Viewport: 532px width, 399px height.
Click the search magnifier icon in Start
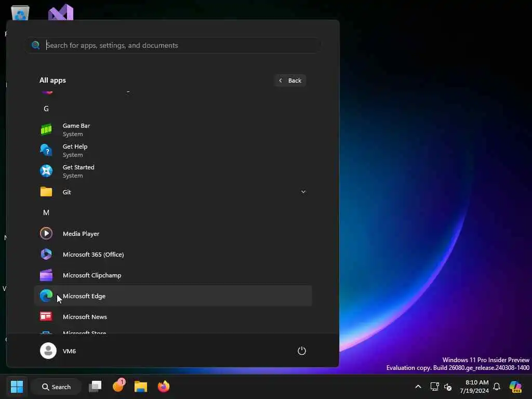click(36, 45)
